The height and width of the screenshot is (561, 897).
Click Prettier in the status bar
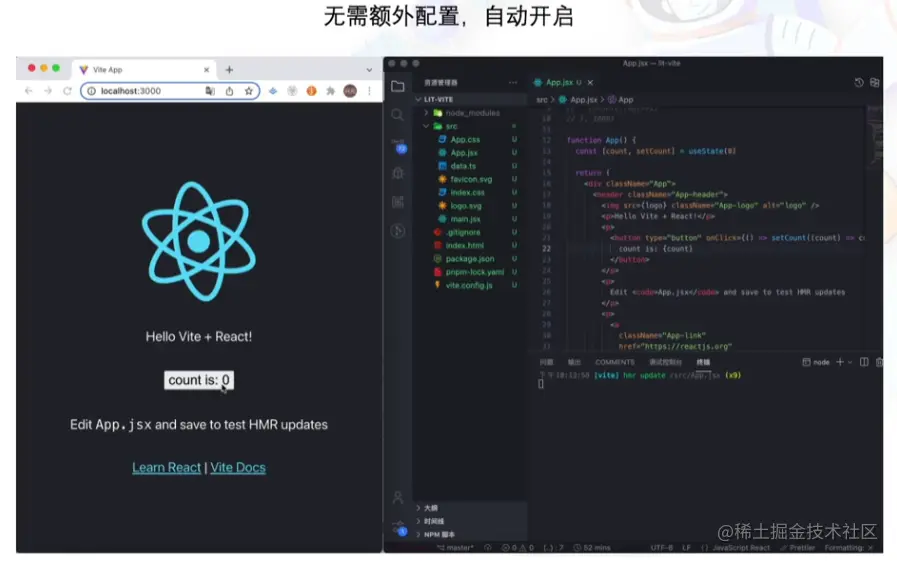coord(797,548)
